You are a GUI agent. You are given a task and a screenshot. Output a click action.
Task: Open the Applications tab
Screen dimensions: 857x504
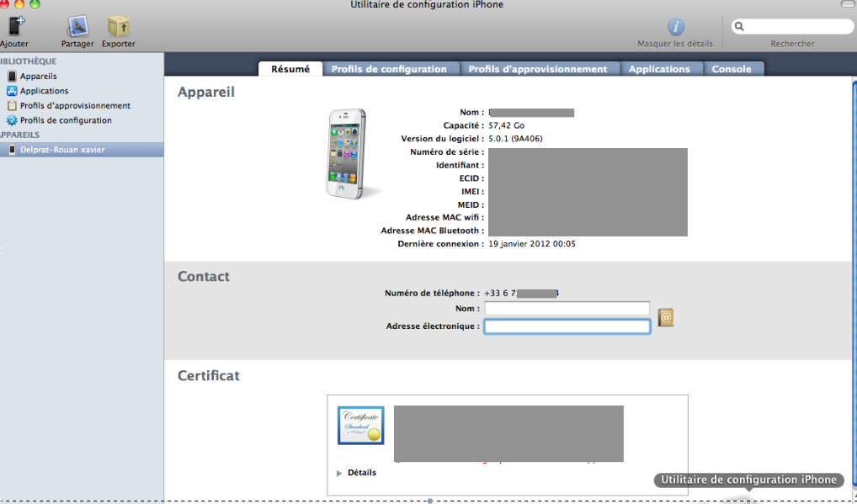pyautogui.click(x=659, y=69)
